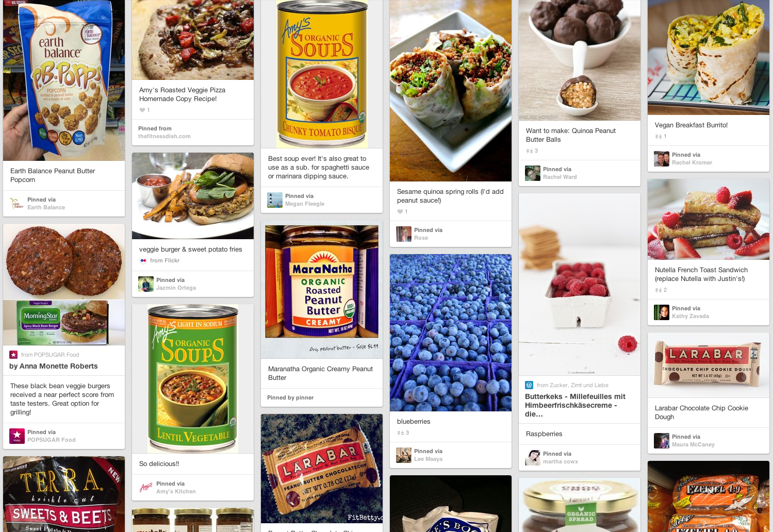Open by Anna Monette Roberts link
This screenshot has width=773, height=532.
coord(54,366)
